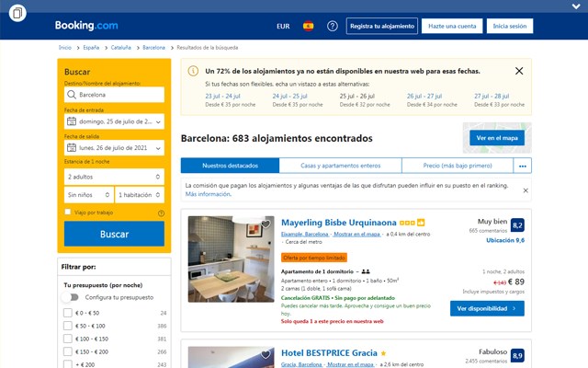588x368 pixels.
Task: Save Mayerling Bisbe Urquinaona with the heart icon
Action: tap(266, 224)
